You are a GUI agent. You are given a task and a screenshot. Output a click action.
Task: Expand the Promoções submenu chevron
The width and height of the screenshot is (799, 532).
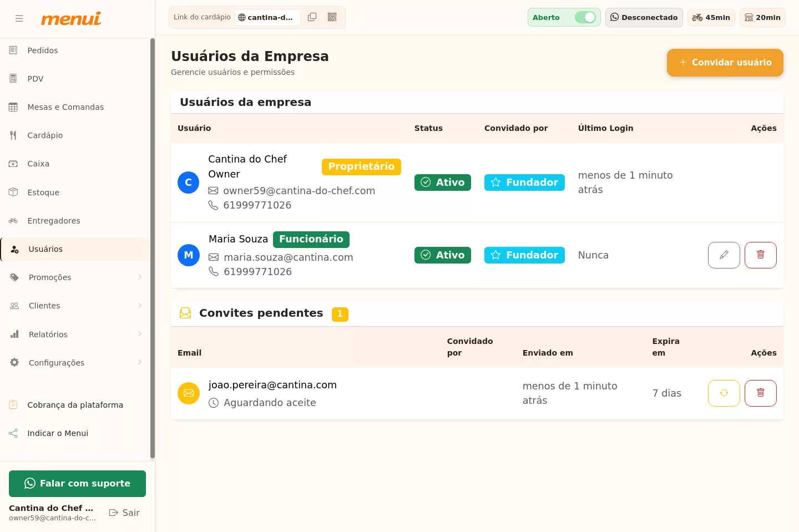(140, 277)
